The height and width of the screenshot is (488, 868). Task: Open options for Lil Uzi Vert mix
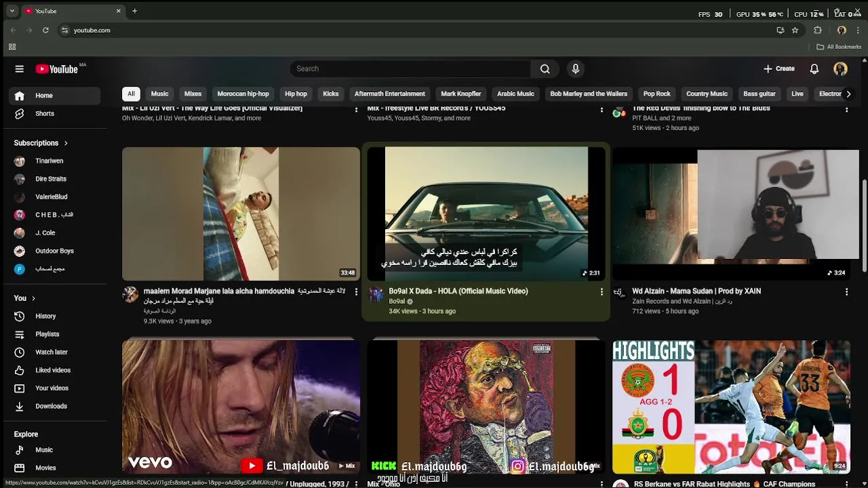pos(356,110)
